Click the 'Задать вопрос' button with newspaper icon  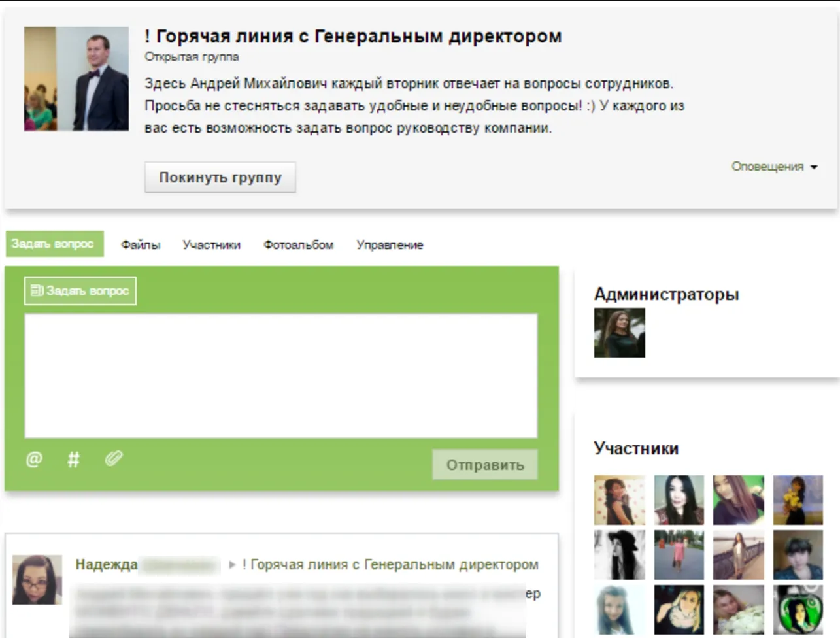pyautogui.click(x=80, y=291)
